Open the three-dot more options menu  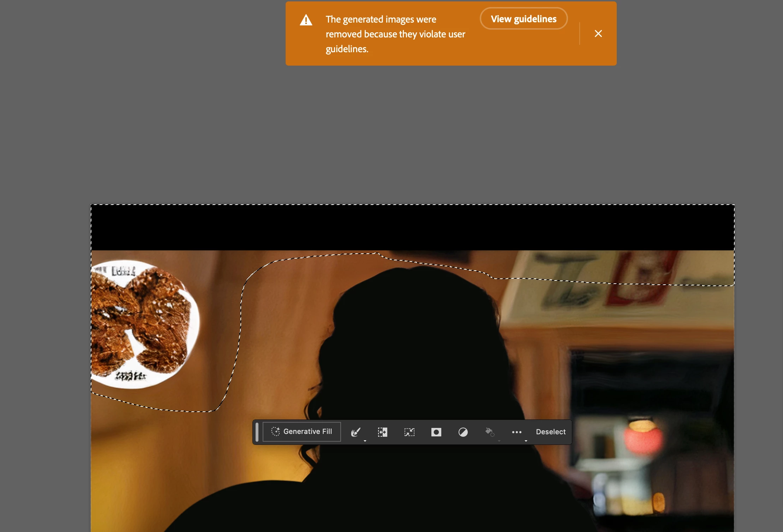[516, 432]
